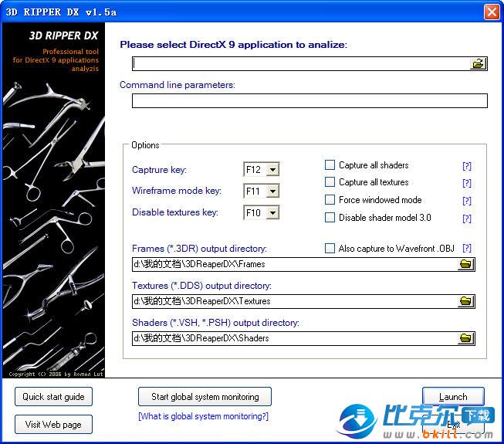The height and width of the screenshot is (444, 504).
Task: Open the Quick start guide
Action: [53, 397]
